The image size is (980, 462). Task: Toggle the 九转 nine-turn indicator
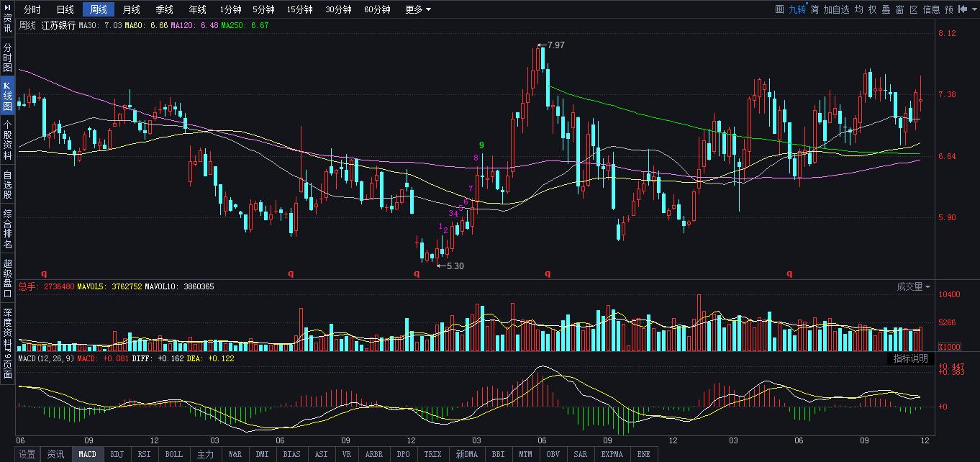[x=798, y=9]
